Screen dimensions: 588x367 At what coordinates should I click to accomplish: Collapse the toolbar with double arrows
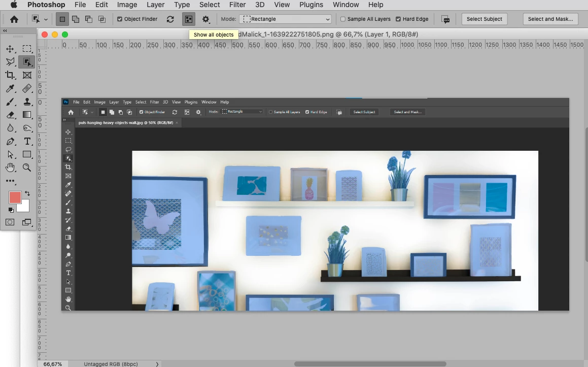pyautogui.click(x=5, y=31)
